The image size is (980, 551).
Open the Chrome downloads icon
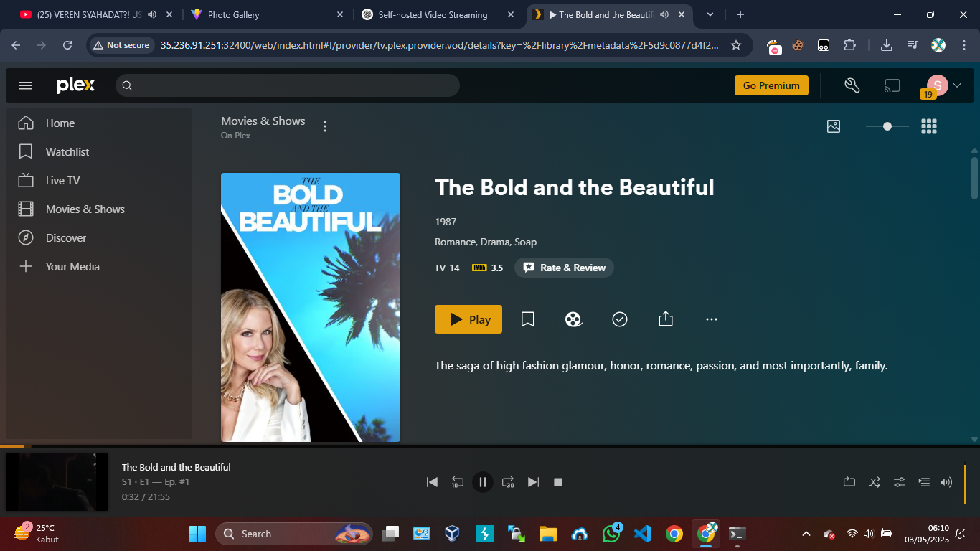click(x=887, y=45)
